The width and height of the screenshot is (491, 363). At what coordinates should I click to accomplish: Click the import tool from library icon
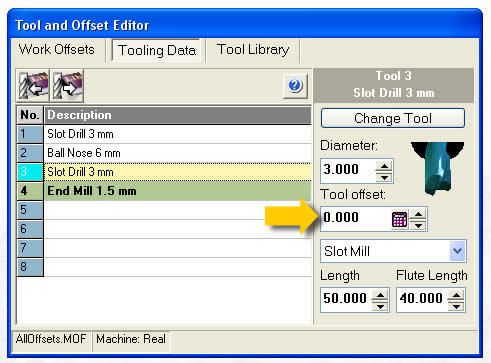(33, 86)
